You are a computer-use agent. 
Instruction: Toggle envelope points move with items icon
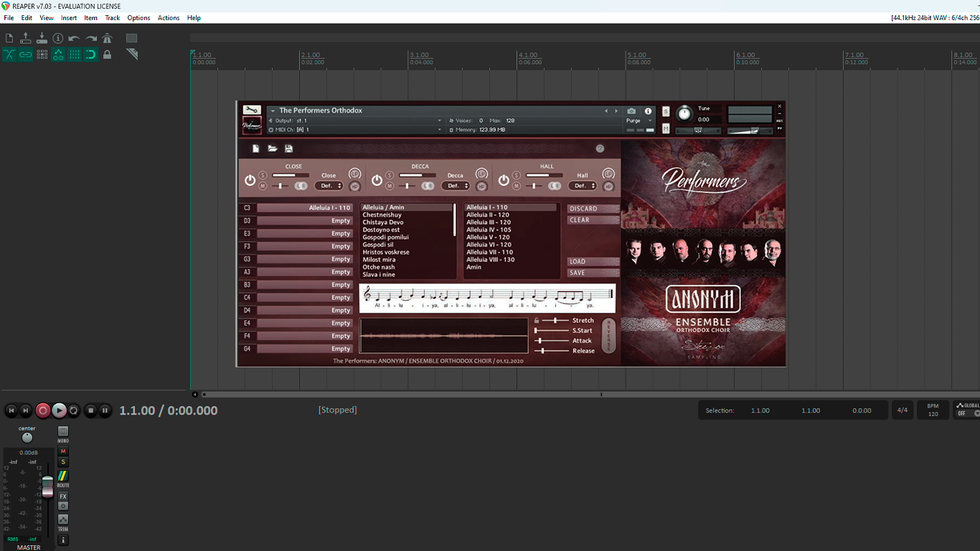[x=58, y=55]
